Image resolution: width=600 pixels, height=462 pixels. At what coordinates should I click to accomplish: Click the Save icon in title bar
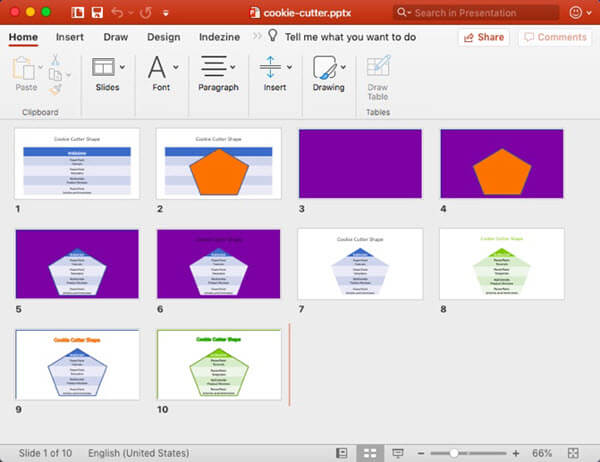point(96,12)
